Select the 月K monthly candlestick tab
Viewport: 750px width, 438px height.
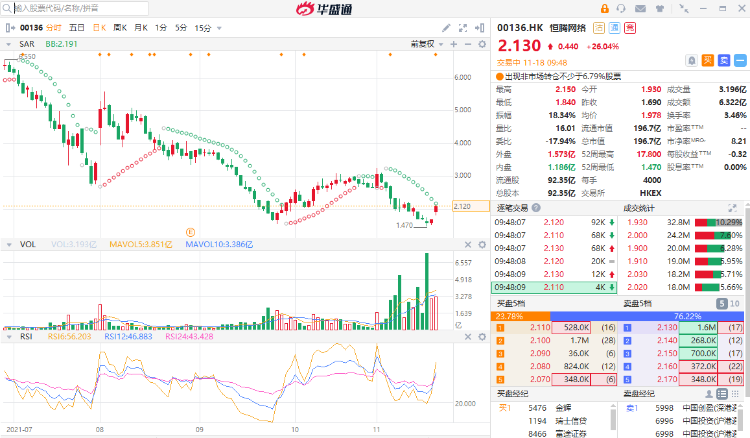(x=141, y=28)
